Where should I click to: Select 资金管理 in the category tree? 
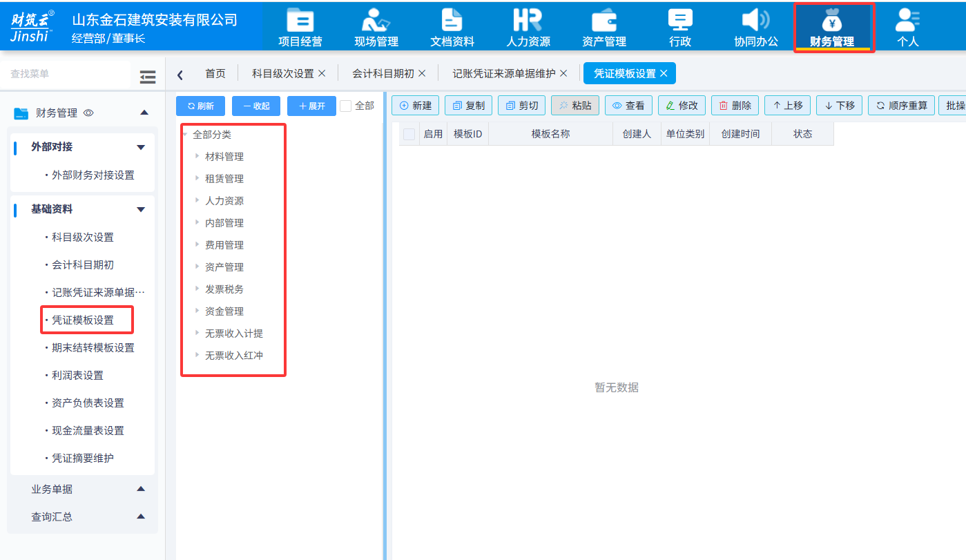coord(224,311)
